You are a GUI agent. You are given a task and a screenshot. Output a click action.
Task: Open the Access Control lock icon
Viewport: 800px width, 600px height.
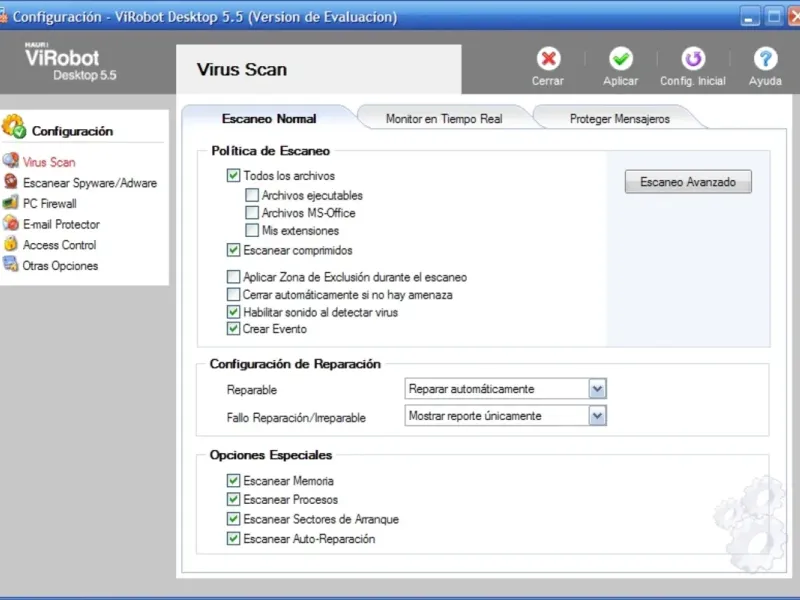11,244
